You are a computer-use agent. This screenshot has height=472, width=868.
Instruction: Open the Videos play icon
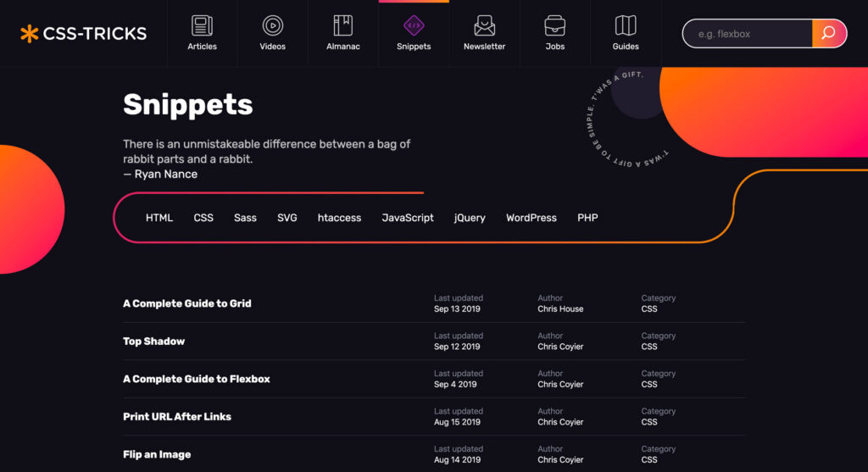point(272,25)
